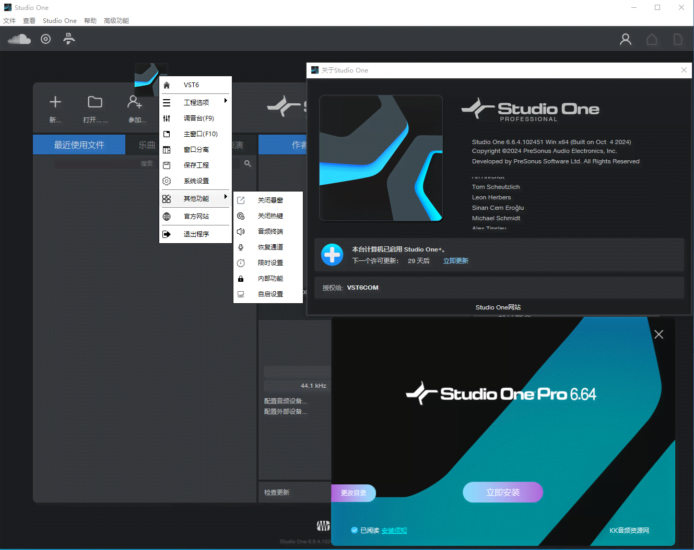Click the 检查更新 button

point(277,492)
